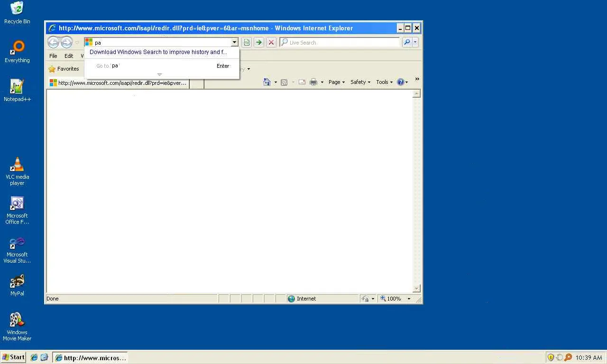Screen dimensions: 607x364
Task: Click Download Windows Search suggestion
Action: [158, 52]
